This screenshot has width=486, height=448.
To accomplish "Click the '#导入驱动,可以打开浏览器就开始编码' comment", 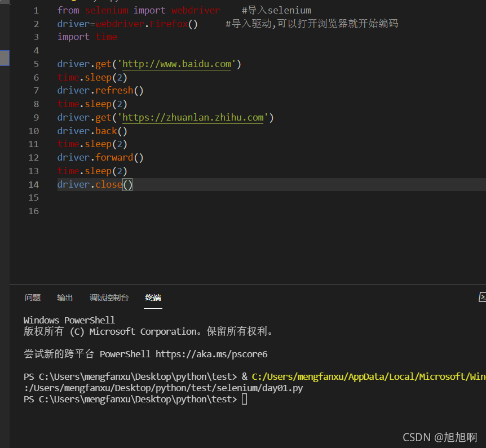I will point(311,24).
